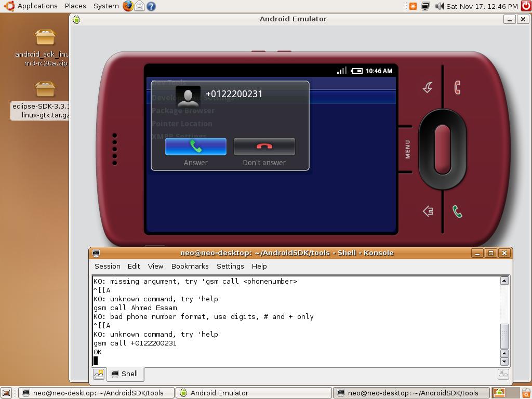Open the Places menu in top panel
This screenshot has width=532, height=399.
(x=75, y=6)
